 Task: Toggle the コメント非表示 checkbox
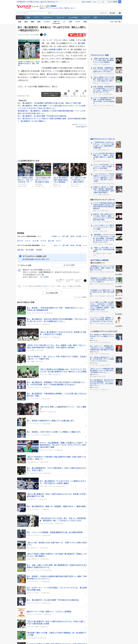pyautogui.click(x=75, y=297)
